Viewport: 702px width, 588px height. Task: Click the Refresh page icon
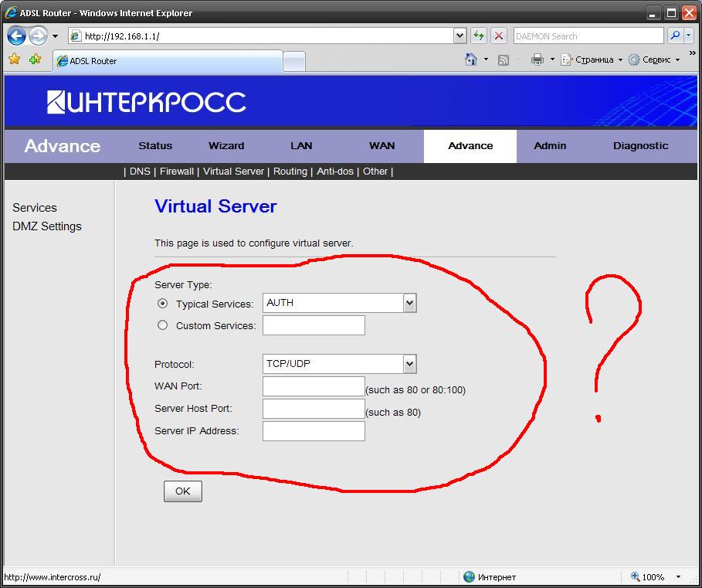click(x=479, y=36)
